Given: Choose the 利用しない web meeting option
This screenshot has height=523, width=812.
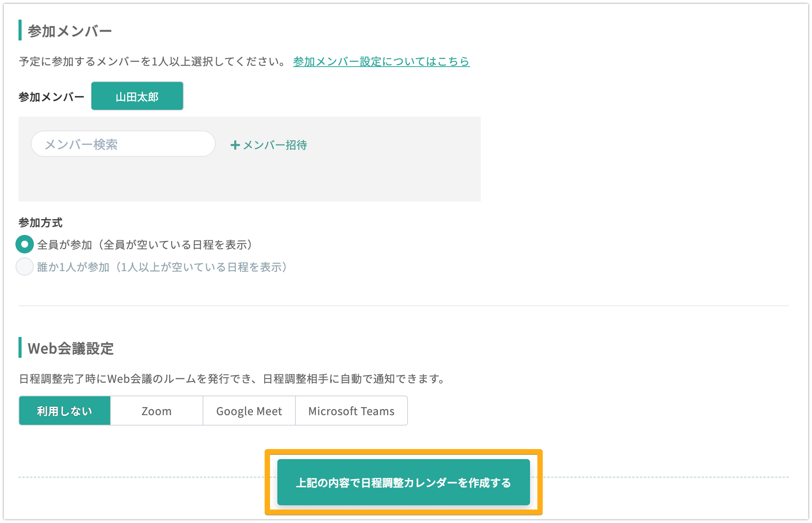Looking at the screenshot, I should 65,411.
